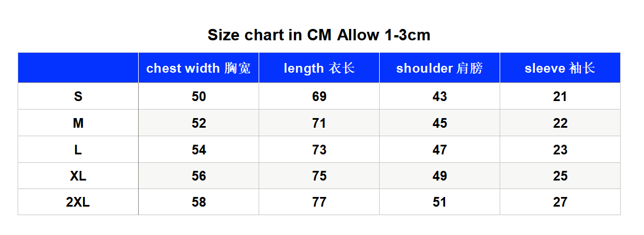The image size is (644, 235).
Task: Click length value 69 for size S
Action: click(x=319, y=96)
